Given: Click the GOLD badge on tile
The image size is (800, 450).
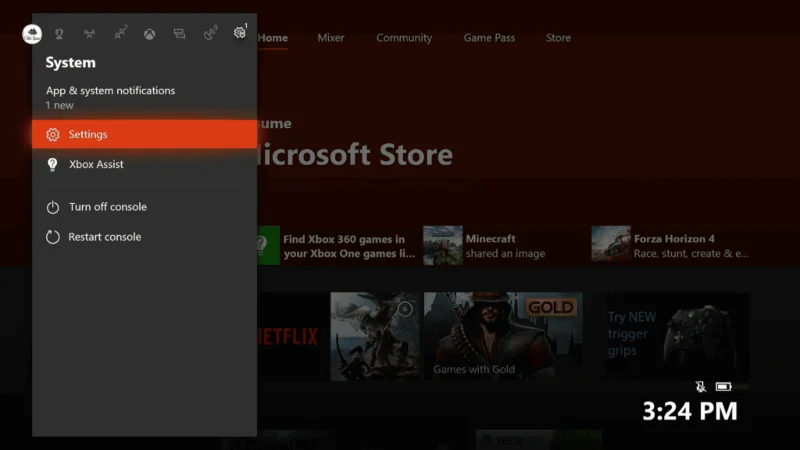Looking at the screenshot, I should [x=551, y=307].
